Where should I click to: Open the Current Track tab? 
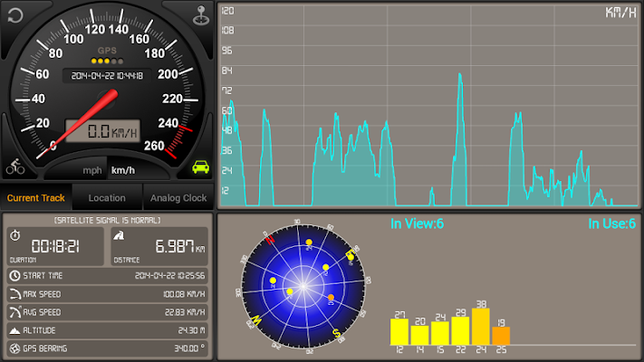tap(36, 198)
